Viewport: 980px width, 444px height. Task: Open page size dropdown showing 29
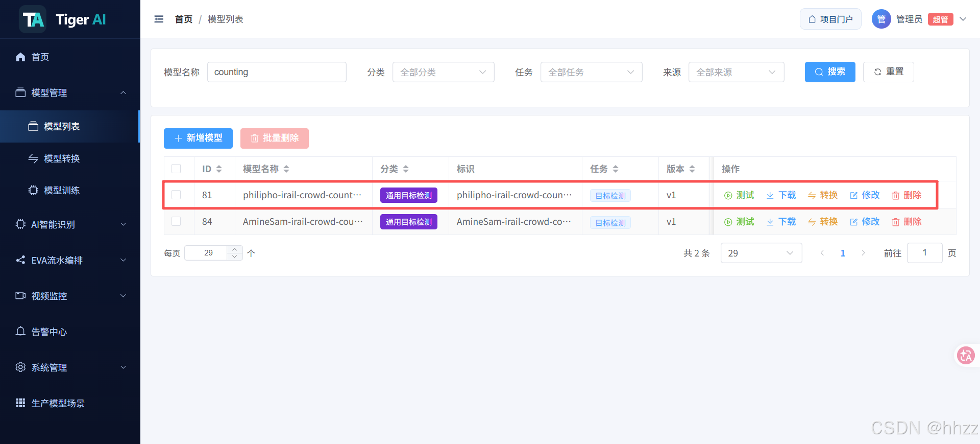761,253
